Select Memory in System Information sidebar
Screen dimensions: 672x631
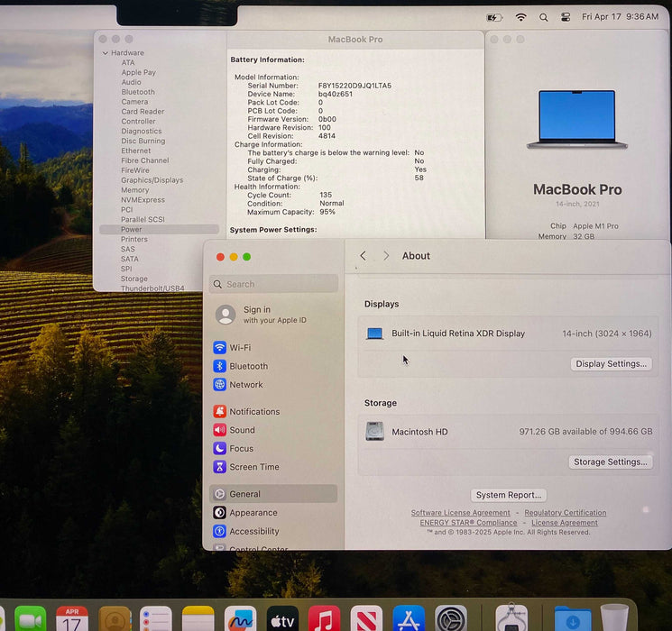(x=135, y=190)
